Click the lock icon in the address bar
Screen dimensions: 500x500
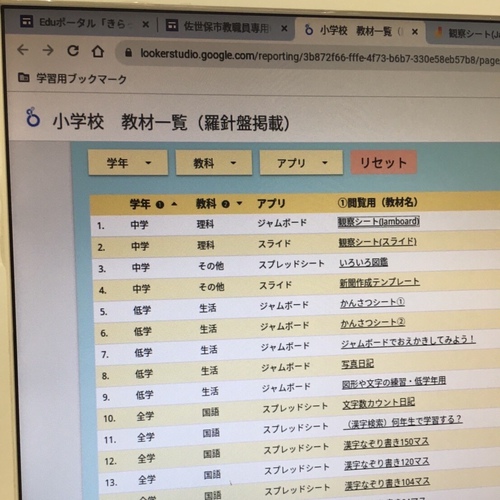[128, 52]
